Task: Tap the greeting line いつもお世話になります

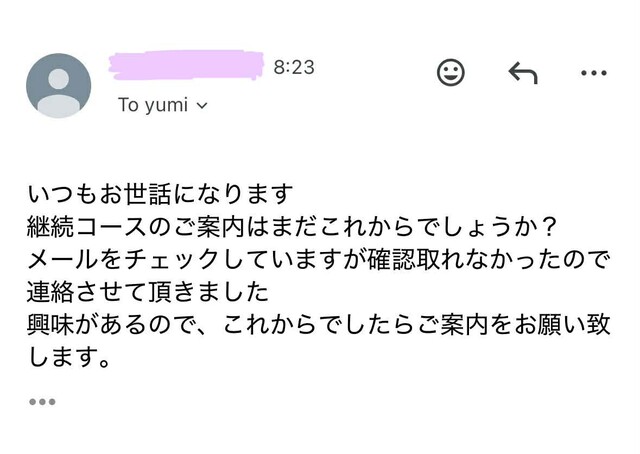Action: coord(160,194)
